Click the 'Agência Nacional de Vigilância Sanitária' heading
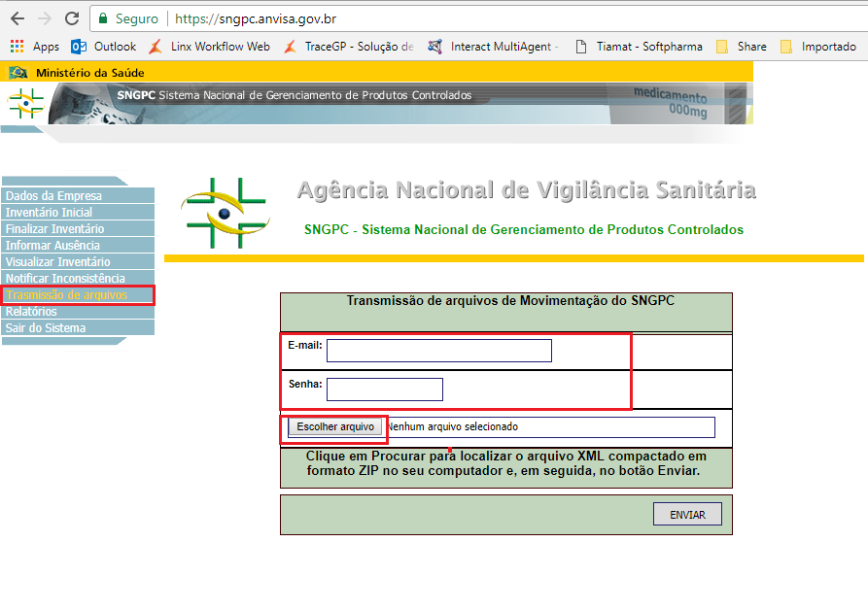This screenshot has height=610, width=868. click(527, 190)
